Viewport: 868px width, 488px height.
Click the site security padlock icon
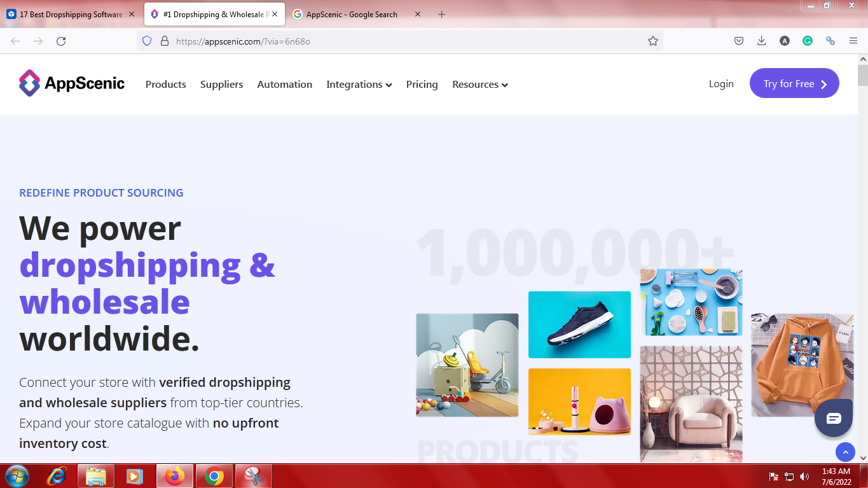[x=164, y=41]
